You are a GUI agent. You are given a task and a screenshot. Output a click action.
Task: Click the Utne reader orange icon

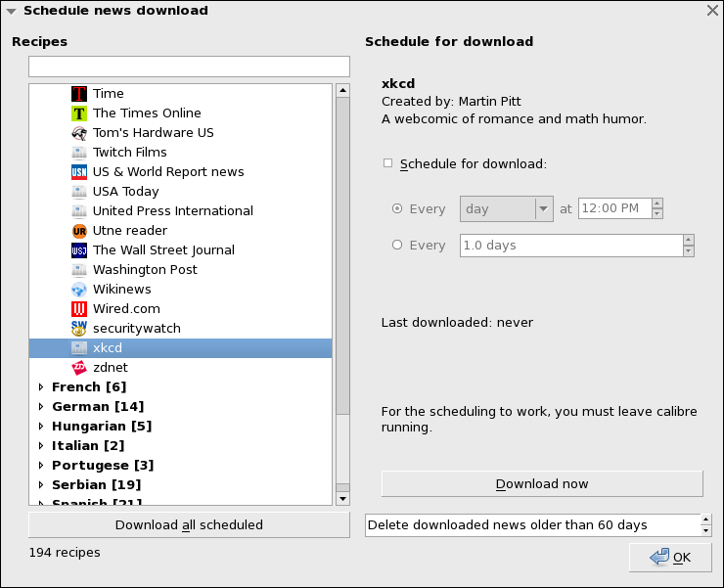(79, 231)
